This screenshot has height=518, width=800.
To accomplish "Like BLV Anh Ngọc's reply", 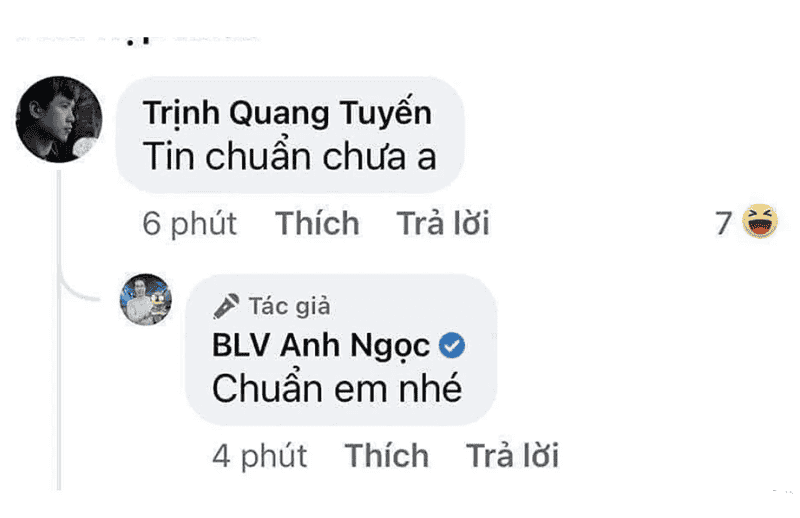I will pos(387,455).
